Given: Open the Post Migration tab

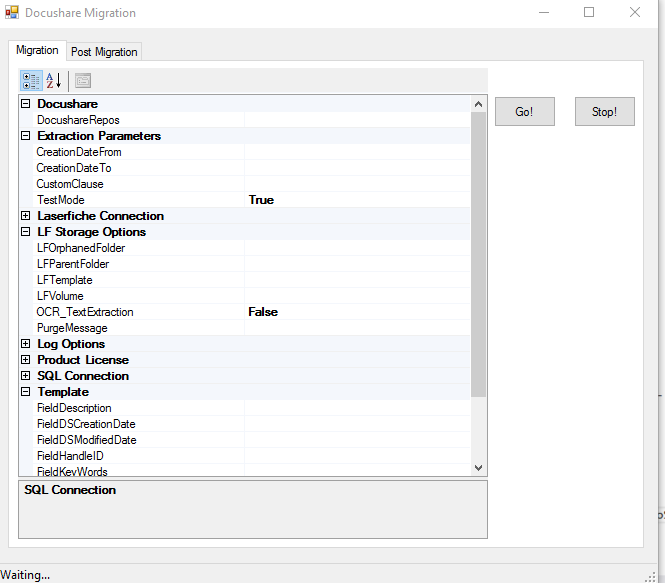Looking at the screenshot, I should coord(104,52).
